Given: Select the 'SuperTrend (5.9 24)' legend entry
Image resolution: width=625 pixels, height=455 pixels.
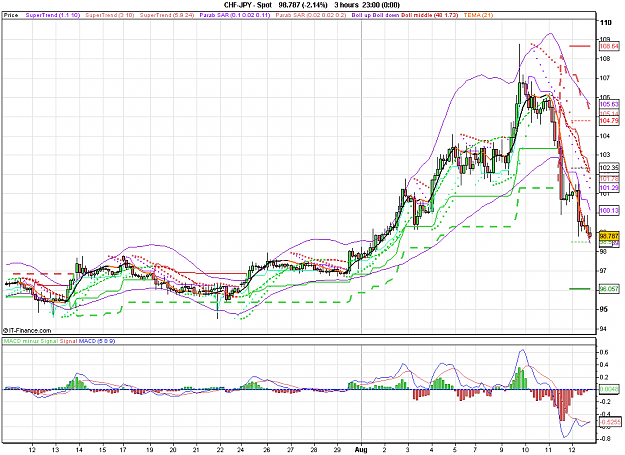Looking at the screenshot, I should coord(167,15).
